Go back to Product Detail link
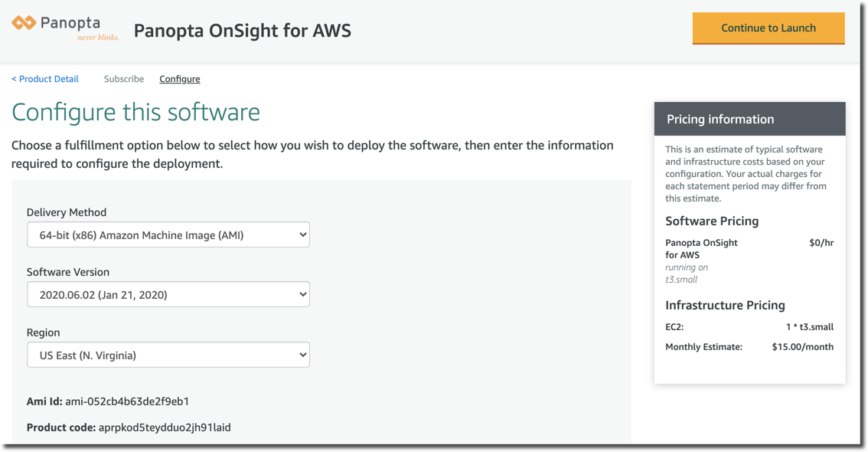The width and height of the screenshot is (868, 452). point(45,79)
